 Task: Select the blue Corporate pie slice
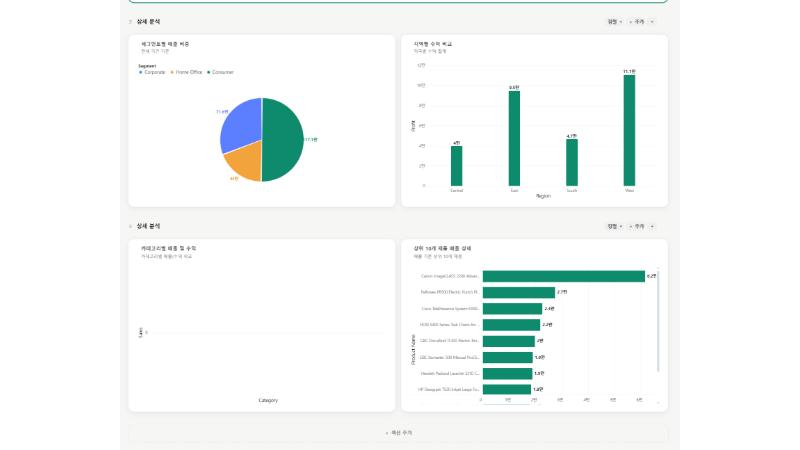[x=242, y=125]
